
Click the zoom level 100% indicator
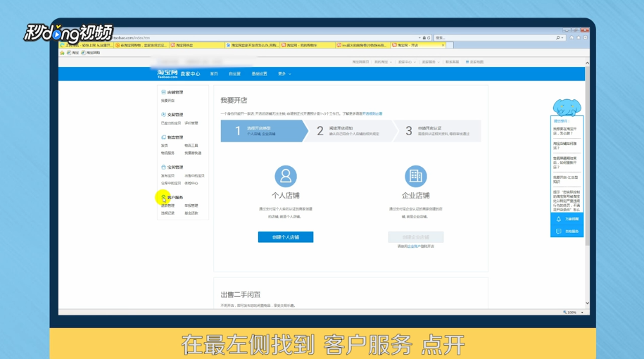point(569,313)
